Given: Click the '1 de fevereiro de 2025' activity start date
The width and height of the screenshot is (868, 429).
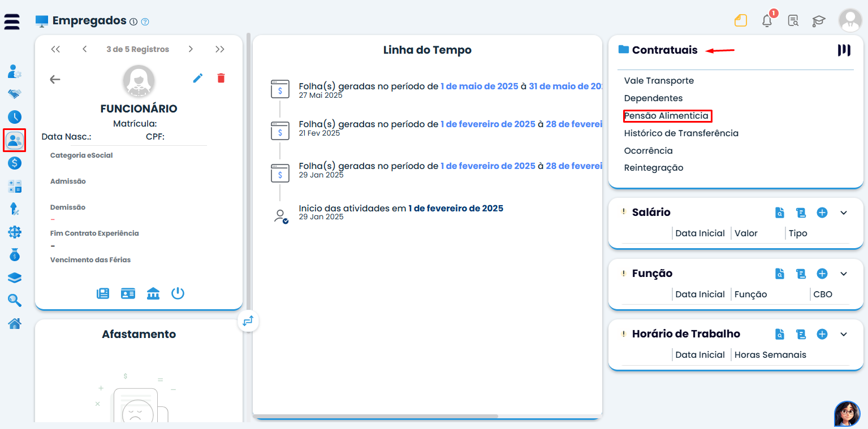Looking at the screenshot, I should click(x=456, y=208).
